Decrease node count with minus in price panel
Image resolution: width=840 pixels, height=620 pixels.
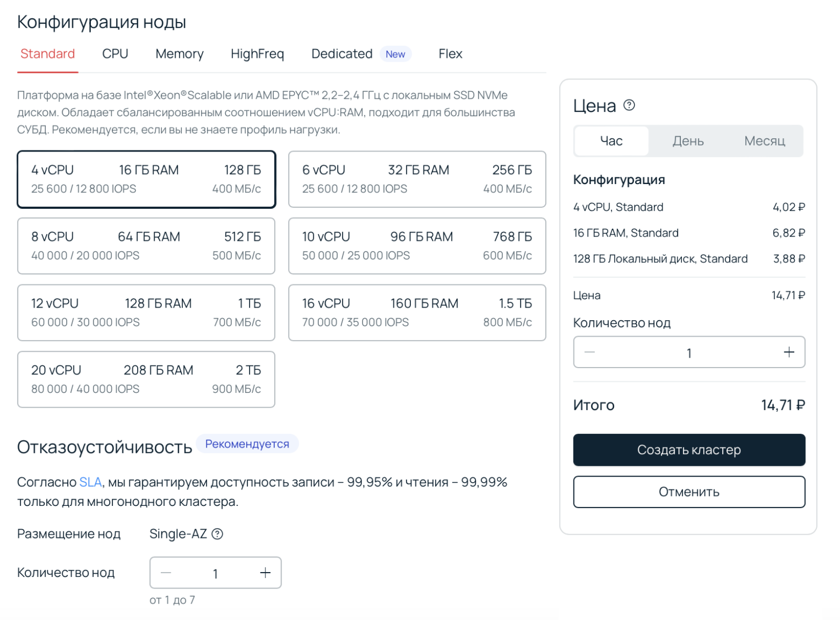[589, 352]
